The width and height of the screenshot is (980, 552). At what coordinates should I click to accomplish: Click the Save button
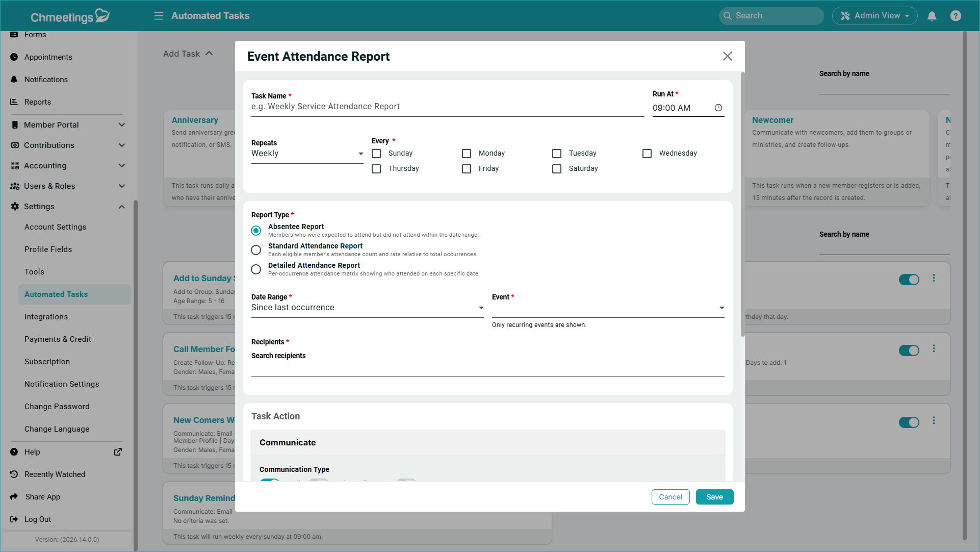tap(714, 497)
